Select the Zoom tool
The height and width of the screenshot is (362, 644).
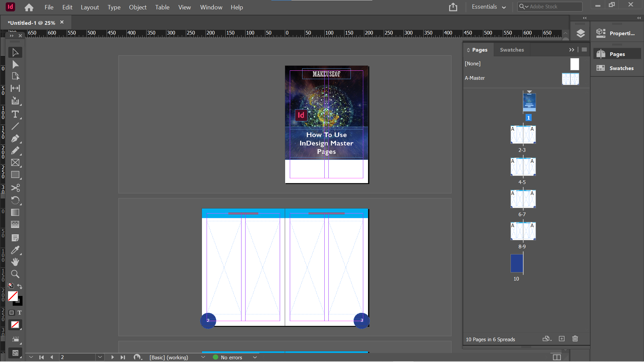point(15,274)
